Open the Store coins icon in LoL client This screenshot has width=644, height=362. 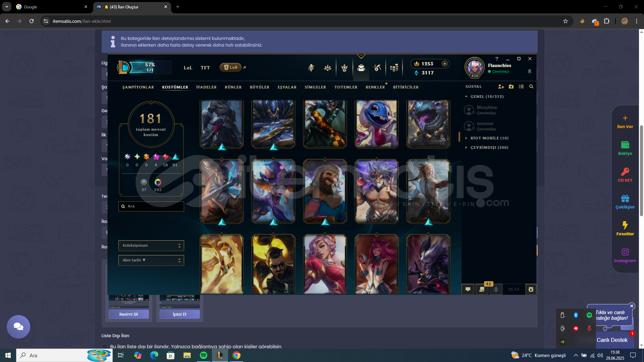pyautogui.click(x=394, y=68)
